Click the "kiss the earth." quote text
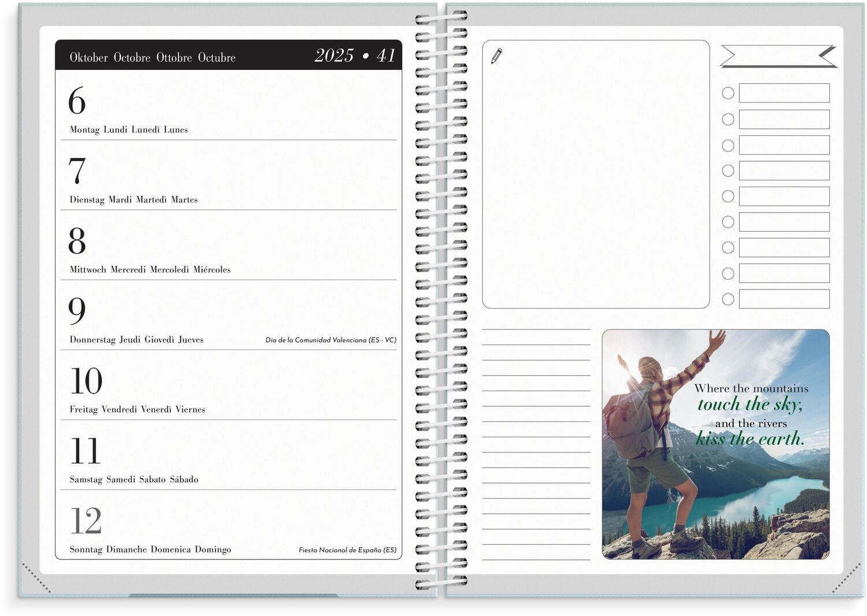Image resolution: width=867 pixels, height=616 pixels. point(750,439)
